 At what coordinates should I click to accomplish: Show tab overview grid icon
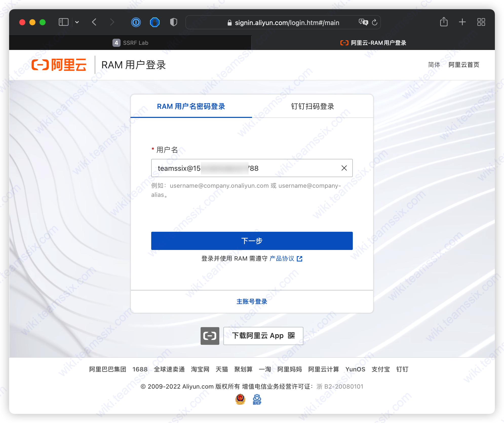[x=481, y=22]
